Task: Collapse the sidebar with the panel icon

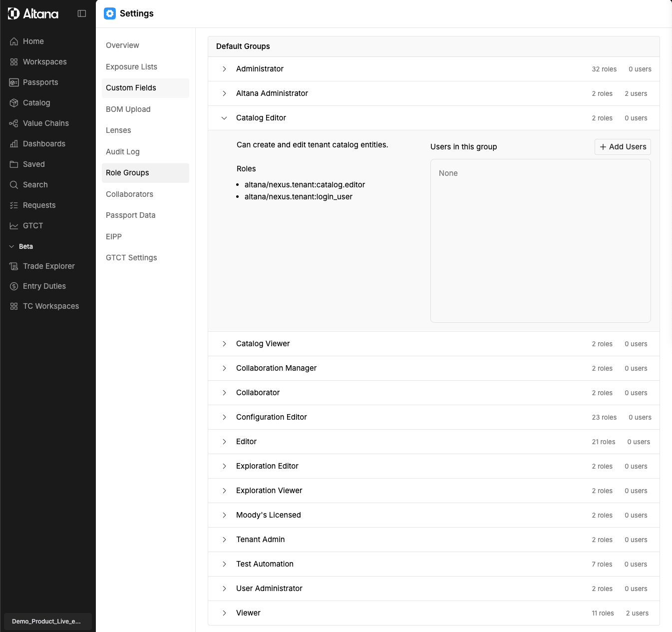Action: pos(82,13)
